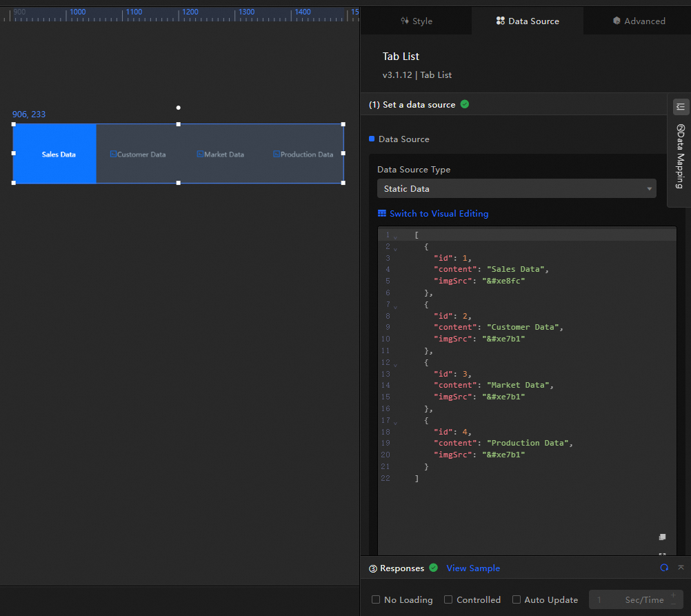Open the Advanced tab
The image size is (691, 616).
639,21
